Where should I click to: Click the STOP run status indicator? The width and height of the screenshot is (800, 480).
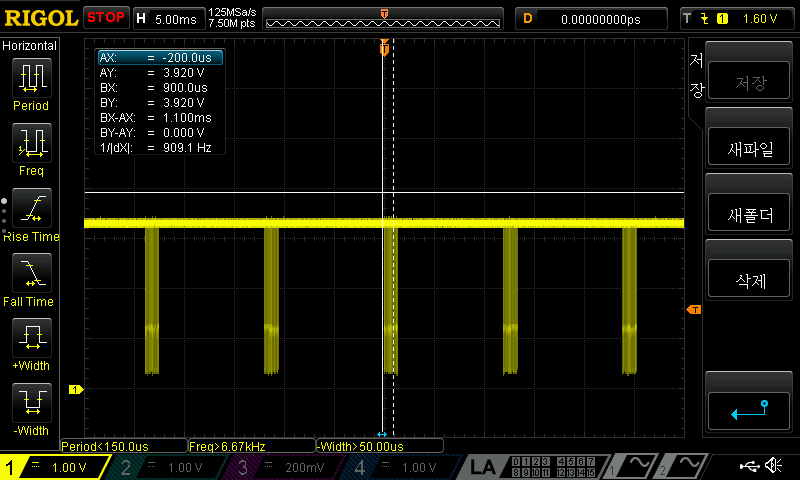click(106, 18)
